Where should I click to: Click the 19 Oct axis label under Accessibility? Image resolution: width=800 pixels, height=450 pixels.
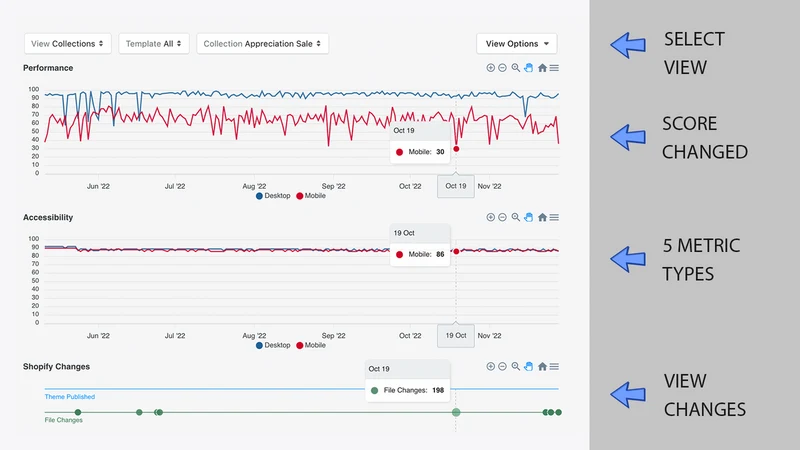tap(456, 336)
